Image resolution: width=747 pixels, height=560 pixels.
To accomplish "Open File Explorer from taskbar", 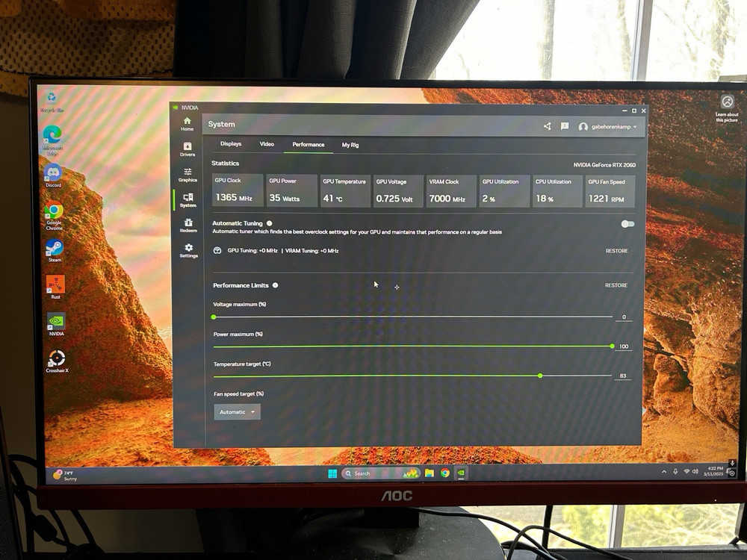I will click(x=430, y=473).
